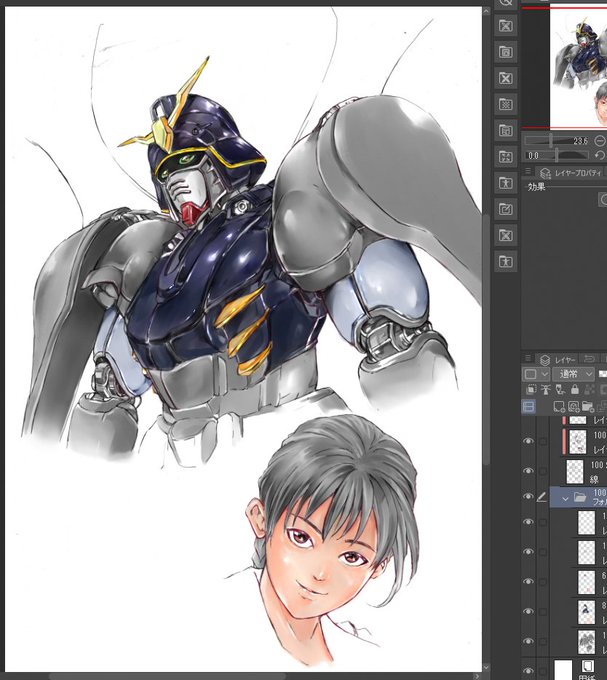607x680 pixels.
Task: Click the canvas scroll up arrow
Action: tap(486, 11)
